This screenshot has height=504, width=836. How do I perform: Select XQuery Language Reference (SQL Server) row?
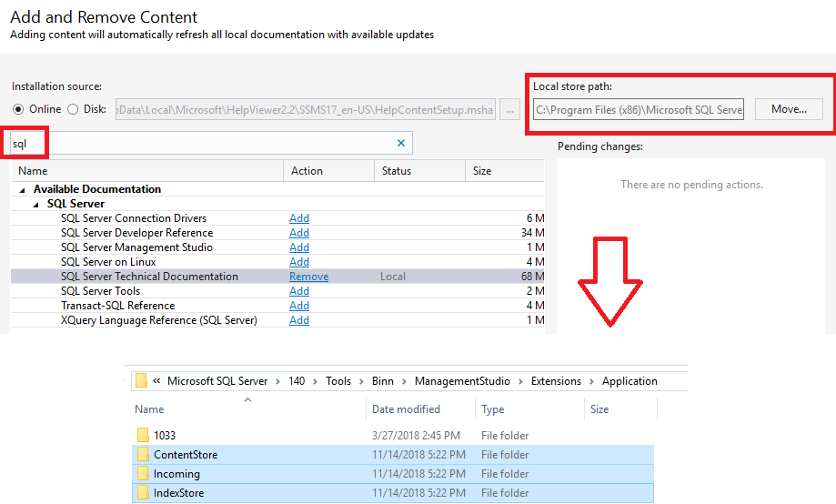click(277, 320)
